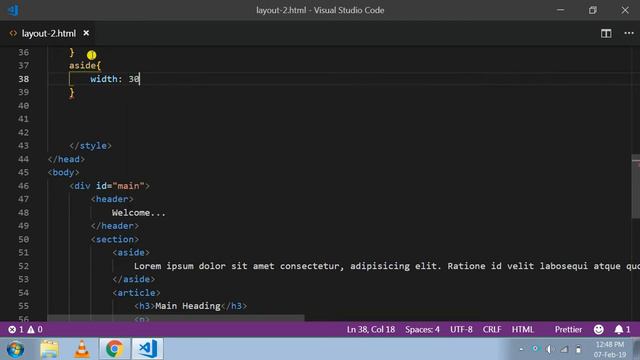Click the opening <header> tag
640x360 pixels.
(x=112, y=199)
